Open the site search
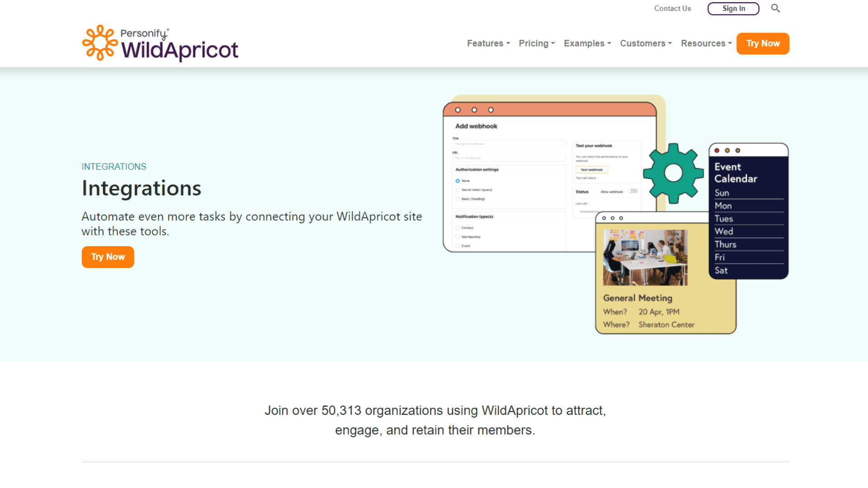This screenshot has width=868, height=488. (775, 8)
